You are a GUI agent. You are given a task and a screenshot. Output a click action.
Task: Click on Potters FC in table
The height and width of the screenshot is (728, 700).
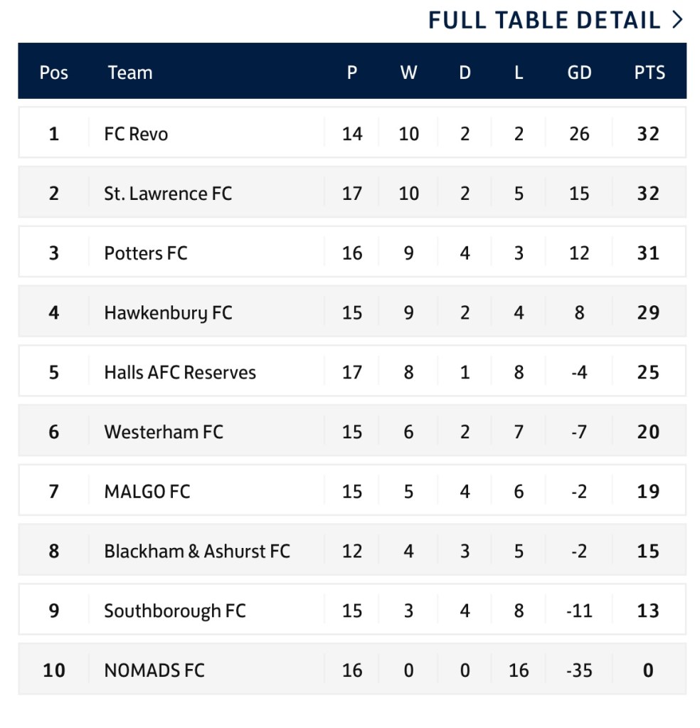pyautogui.click(x=146, y=253)
